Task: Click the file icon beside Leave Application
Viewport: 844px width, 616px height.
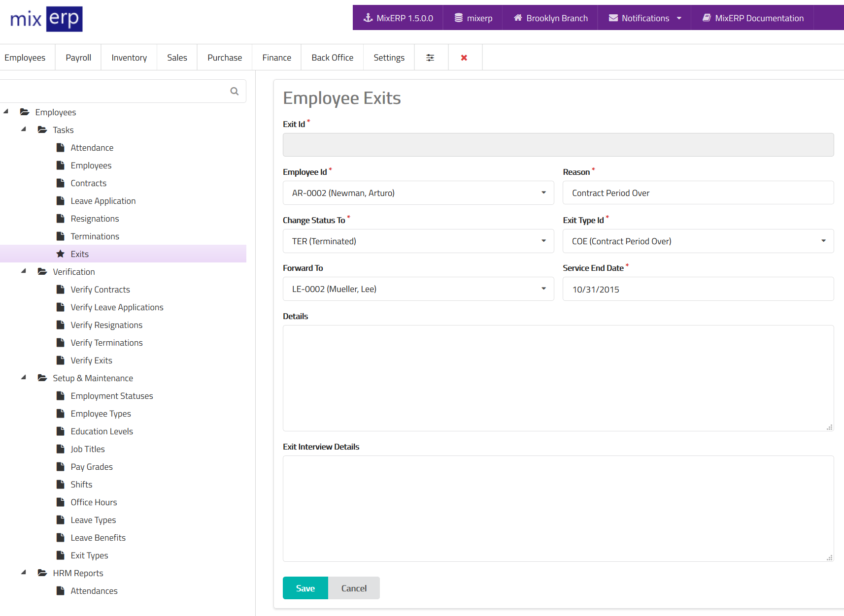Action: pos(61,200)
